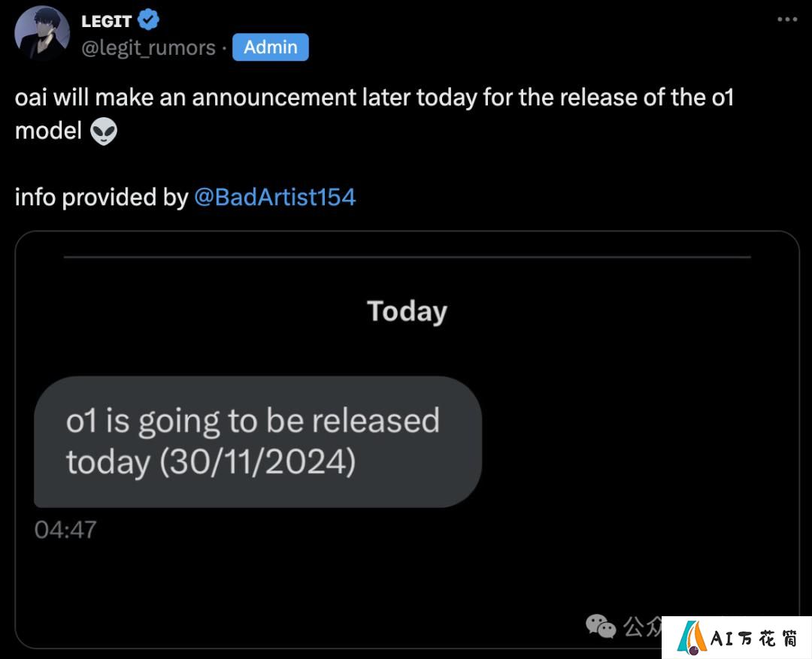Click the 公众 text beside the WeChat logo
Viewport: 812px width, 659px height.
[642, 627]
